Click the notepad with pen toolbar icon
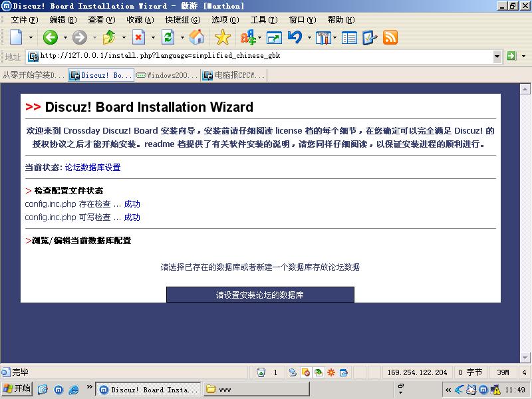This screenshot has width=532, height=399. 370,37
